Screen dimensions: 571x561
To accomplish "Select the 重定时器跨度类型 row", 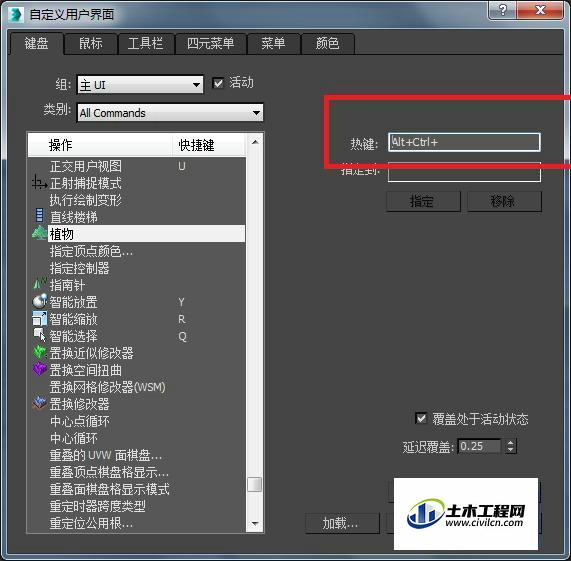I will (137, 506).
